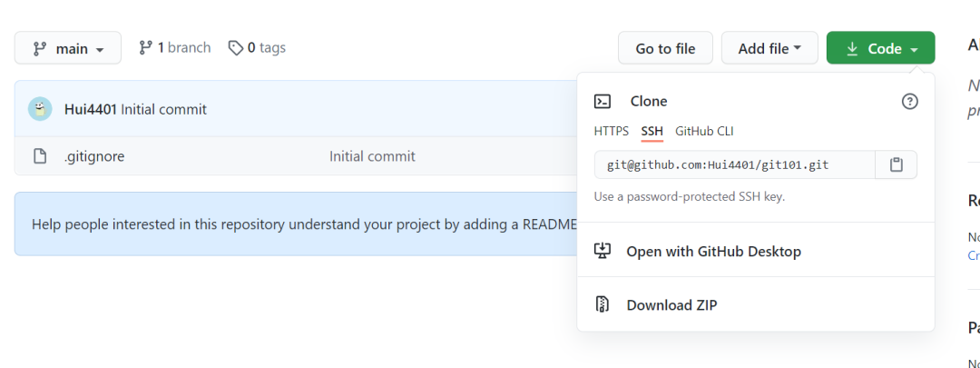Click the Go to file button

[666, 48]
